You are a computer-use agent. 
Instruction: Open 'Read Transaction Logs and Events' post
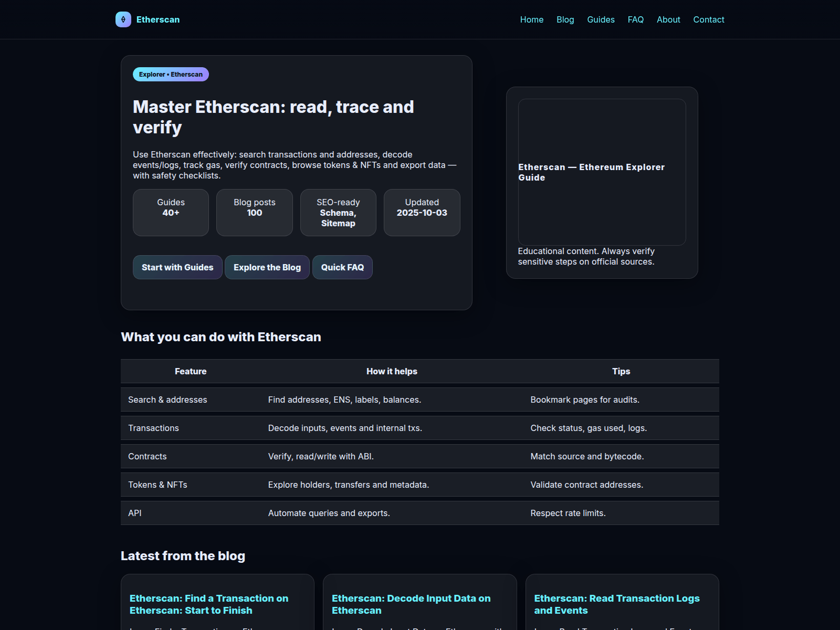click(x=617, y=604)
